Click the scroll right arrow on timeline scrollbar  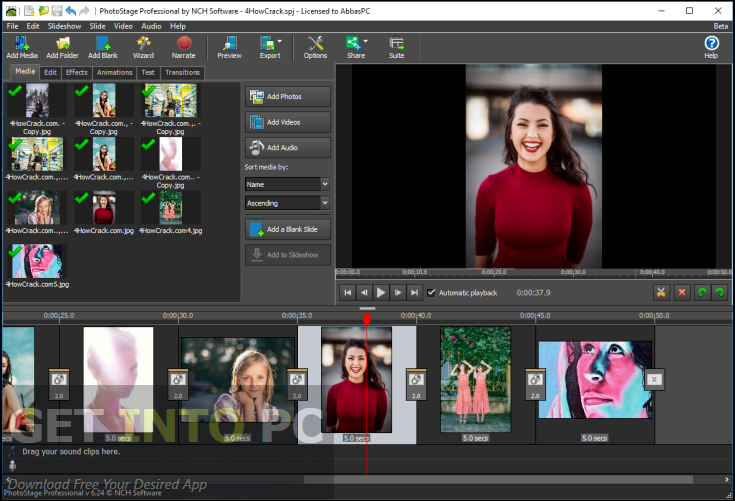click(x=727, y=479)
